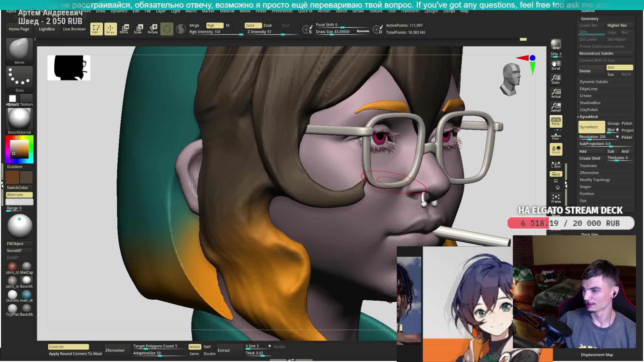This screenshot has width=644, height=362.
Task: Toggle the Rgb paint mode
Action: click(215, 25)
